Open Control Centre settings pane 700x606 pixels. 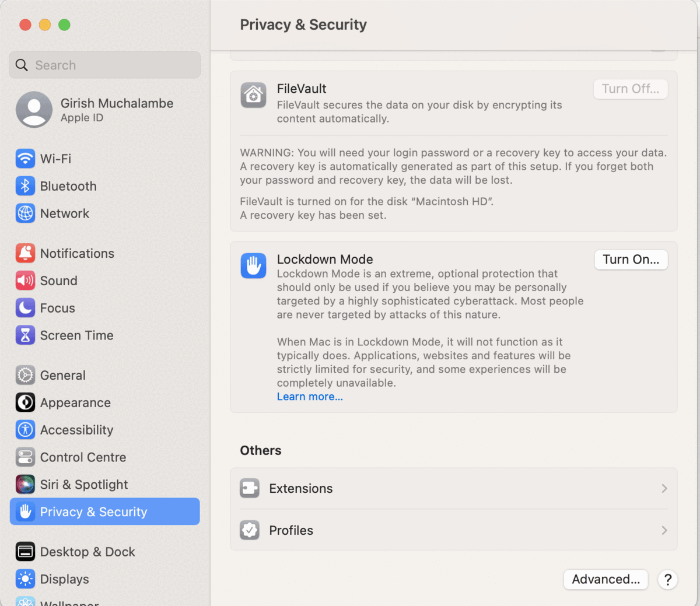83,457
